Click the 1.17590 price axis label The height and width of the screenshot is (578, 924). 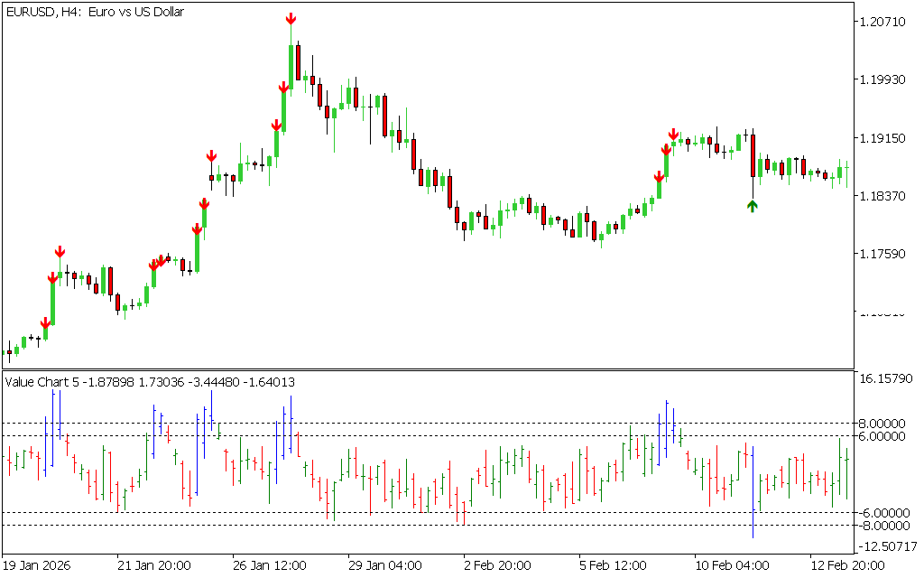[885, 255]
